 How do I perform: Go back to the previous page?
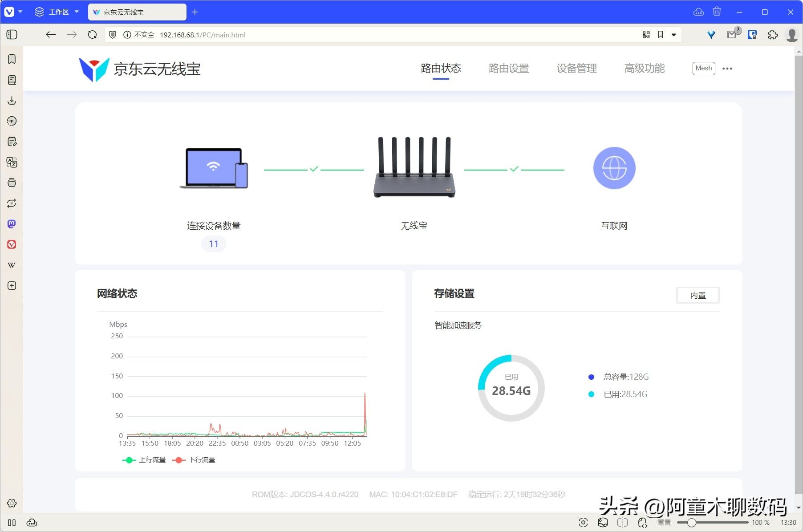[x=51, y=35]
